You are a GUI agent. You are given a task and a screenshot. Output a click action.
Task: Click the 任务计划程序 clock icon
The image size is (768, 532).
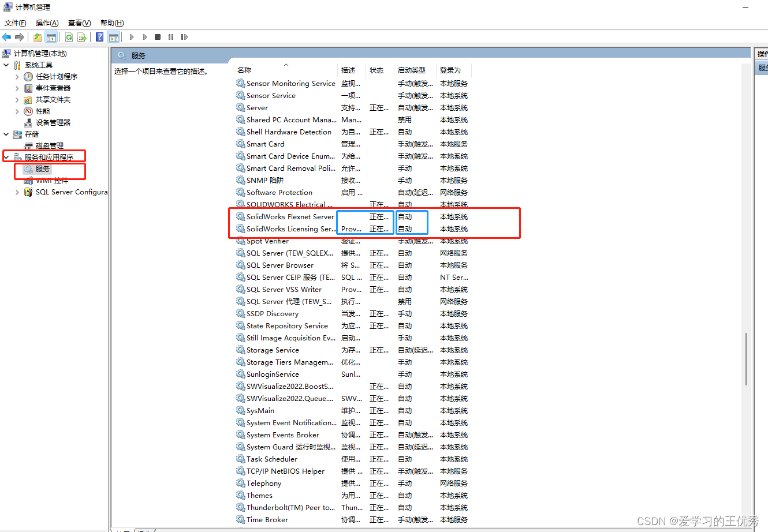[x=28, y=77]
